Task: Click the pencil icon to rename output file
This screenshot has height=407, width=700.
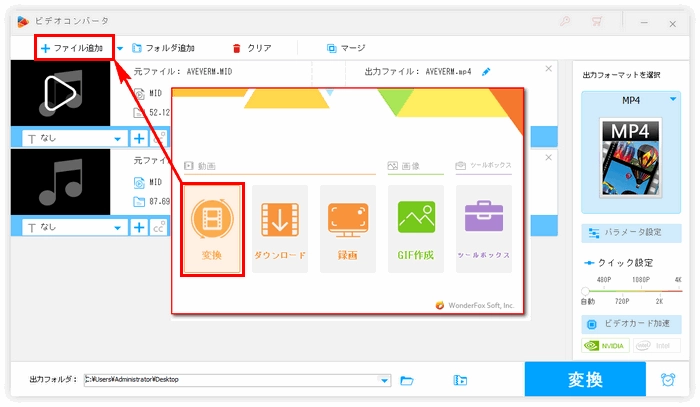Action: click(487, 72)
